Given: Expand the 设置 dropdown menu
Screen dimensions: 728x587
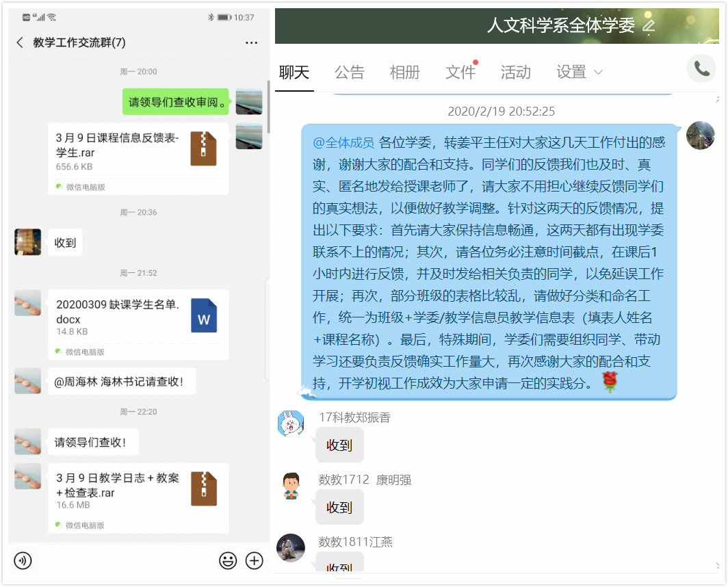Looking at the screenshot, I should (579, 73).
